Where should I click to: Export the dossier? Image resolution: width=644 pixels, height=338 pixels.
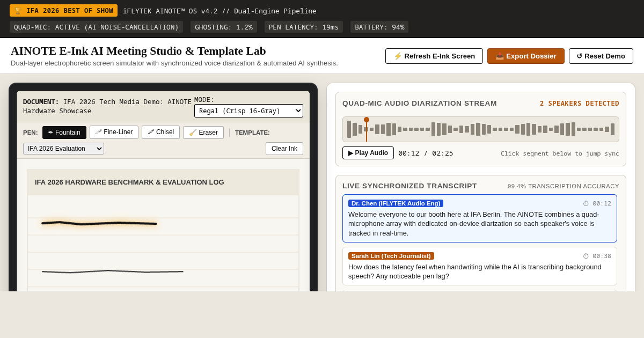[x=526, y=56]
